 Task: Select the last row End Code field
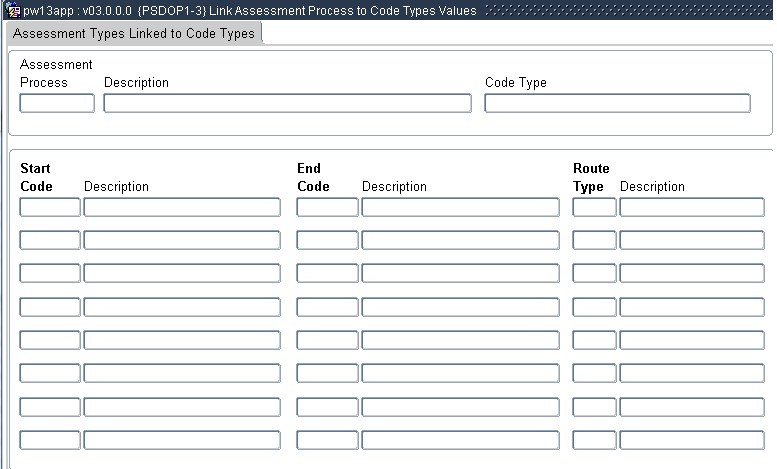(x=327, y=440)
